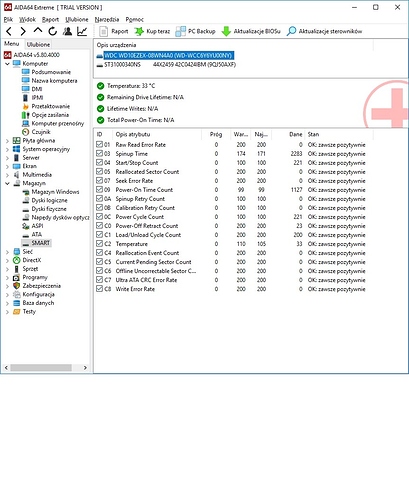
Task: Refresh the page with the circular arrow
Action: pos(52,31)
